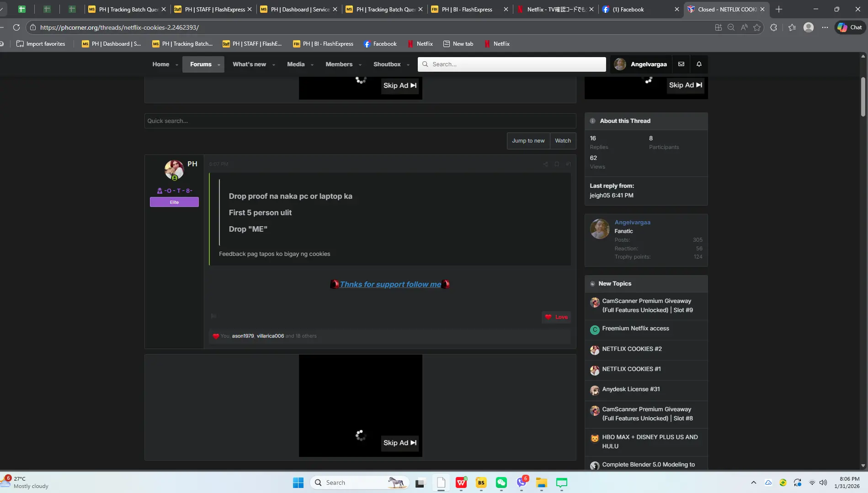This screenshot has height=493, width=868.
Task: Open the BS yellow taskbar icon
Action: click(481, 482)
